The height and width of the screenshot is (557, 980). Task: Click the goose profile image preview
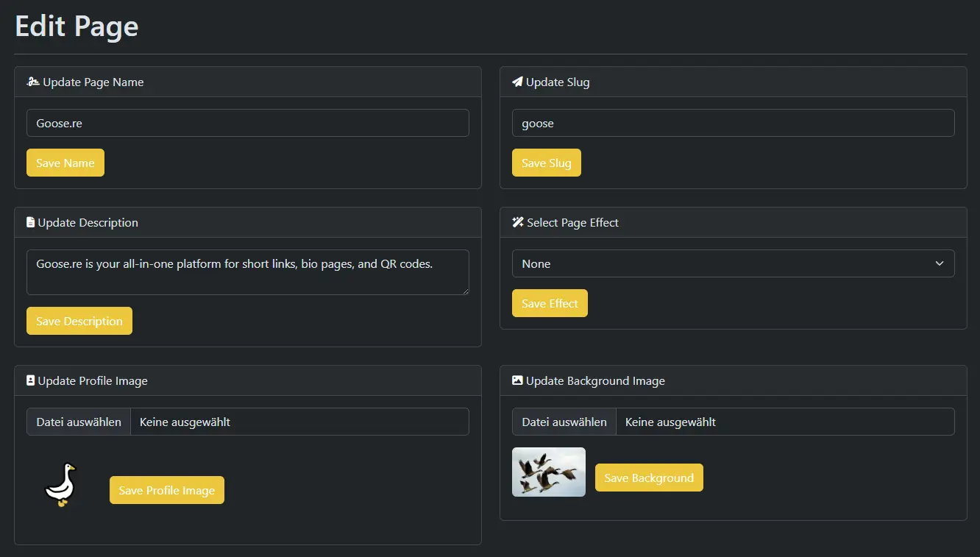point(60,484)
